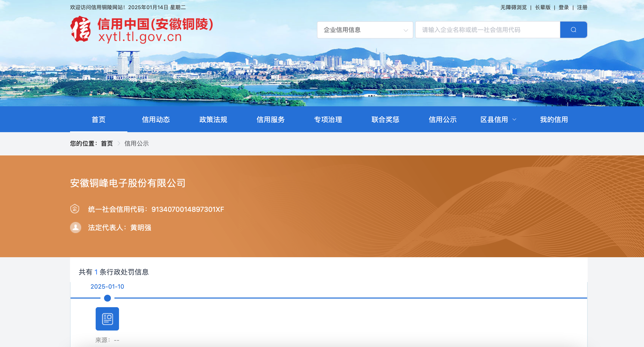
Task: Click the 2025-01-10 timeline dot
Action: pyautogui.click(x=107, y=298)
